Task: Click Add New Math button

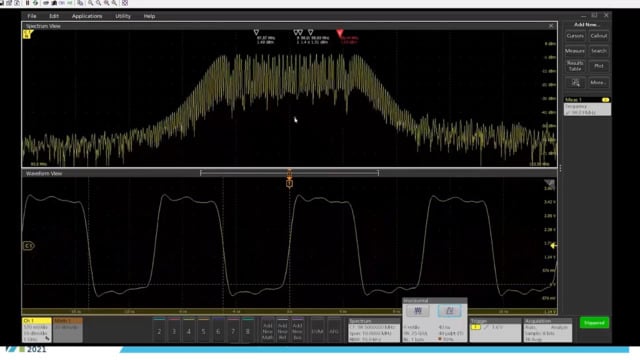Action: (267, 331)
